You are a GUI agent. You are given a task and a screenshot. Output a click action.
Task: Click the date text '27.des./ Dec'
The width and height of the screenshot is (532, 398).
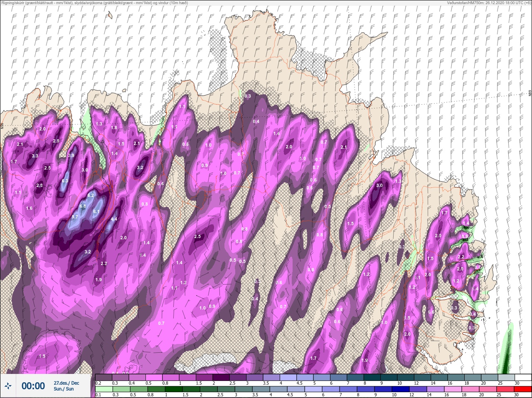(66, 383)
